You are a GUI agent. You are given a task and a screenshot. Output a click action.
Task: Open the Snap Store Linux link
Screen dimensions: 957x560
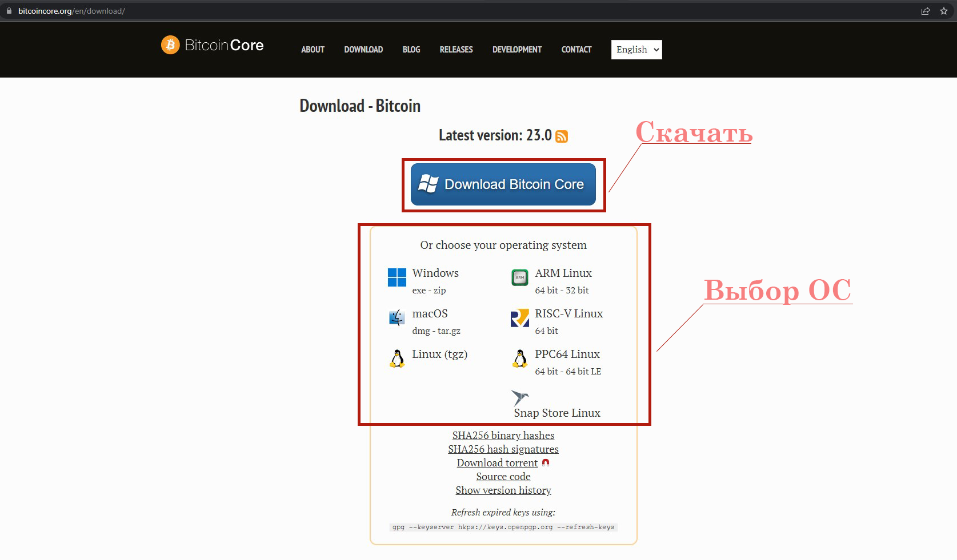(557, 413)
